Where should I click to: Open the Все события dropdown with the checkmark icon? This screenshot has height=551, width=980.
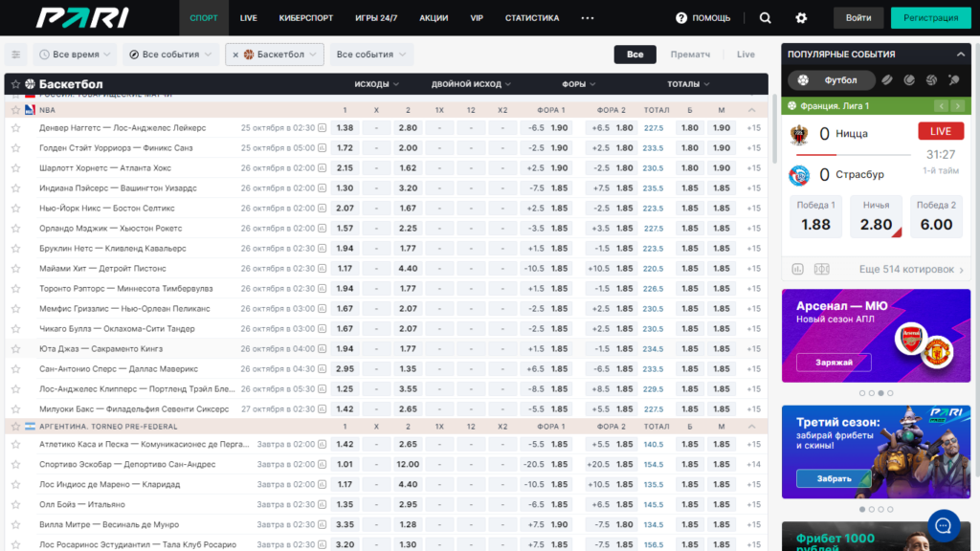pyautogui.click(x=170, y=55)
